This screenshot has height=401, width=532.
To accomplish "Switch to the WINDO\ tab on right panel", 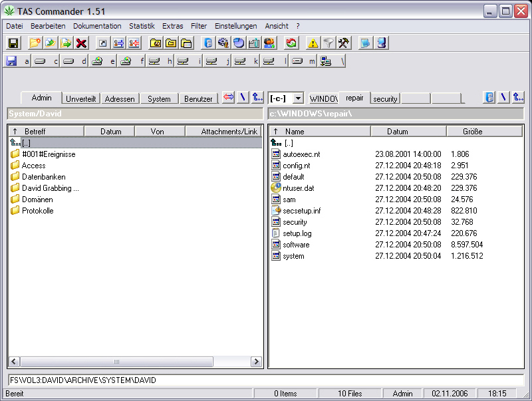I will click(324, 98).
